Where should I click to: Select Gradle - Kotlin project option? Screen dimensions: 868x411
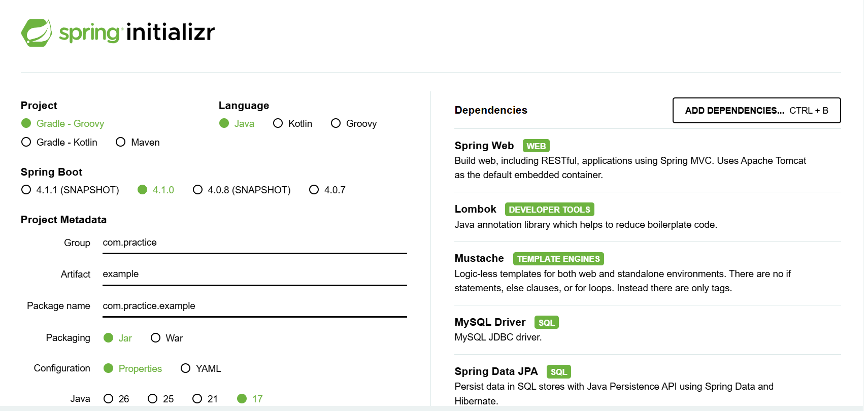coord(59,143)
